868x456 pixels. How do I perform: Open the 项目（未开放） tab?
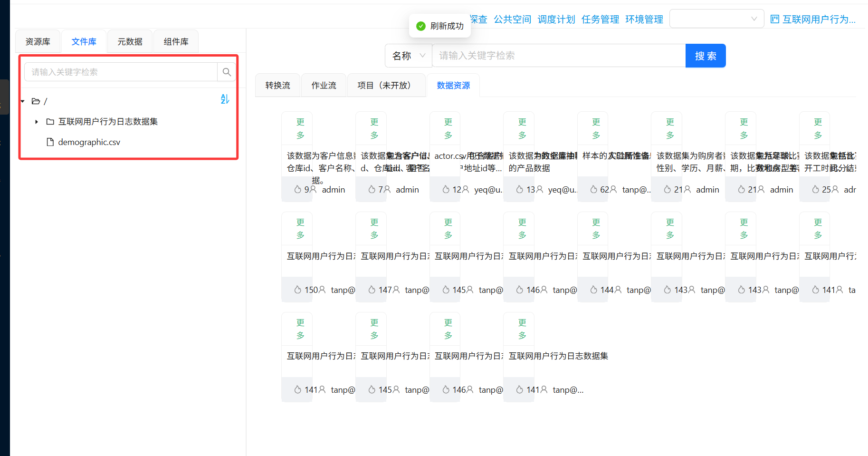(387, 85)
